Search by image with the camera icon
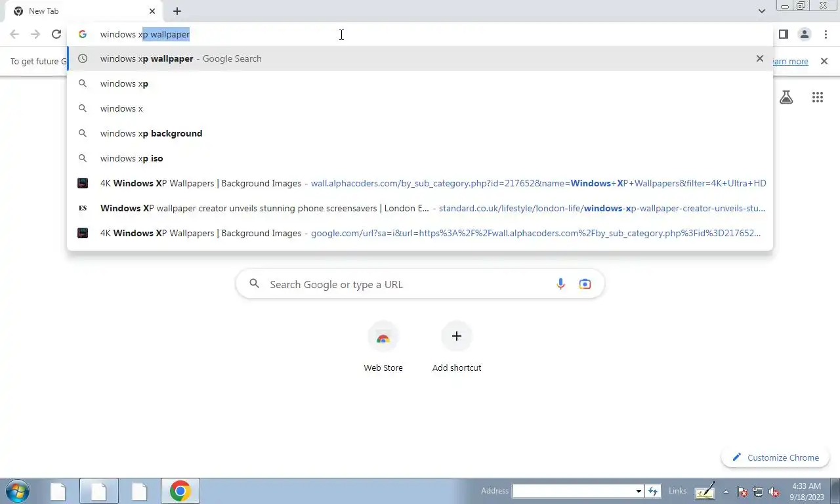The image size is (840, 504). click(x=585, y=284)
